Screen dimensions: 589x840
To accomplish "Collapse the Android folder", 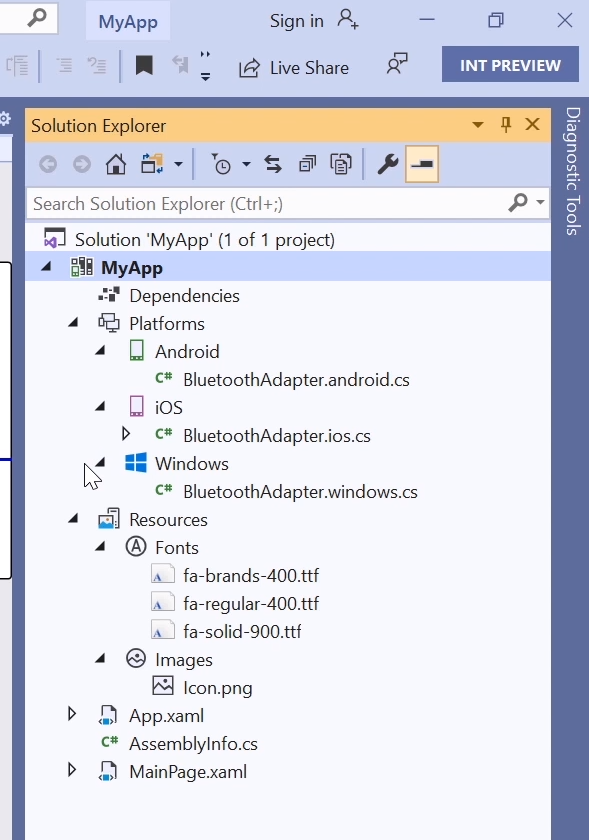I will pyautogui.click(x=100, y=350).
